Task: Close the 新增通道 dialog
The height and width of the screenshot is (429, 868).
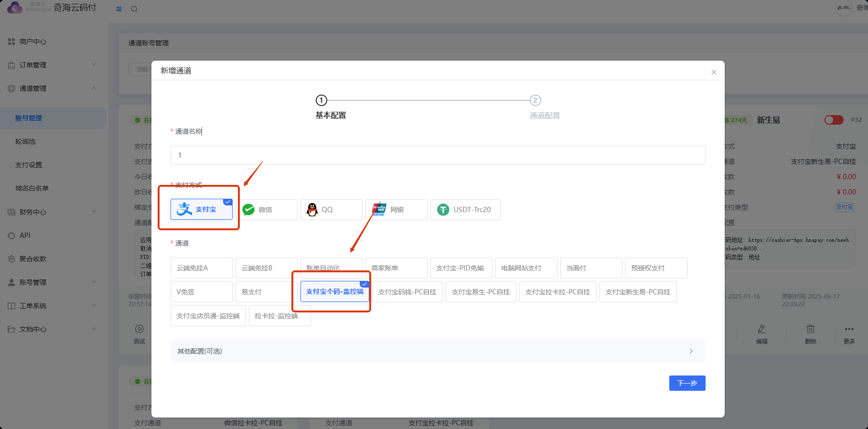Action: point(714,72)
